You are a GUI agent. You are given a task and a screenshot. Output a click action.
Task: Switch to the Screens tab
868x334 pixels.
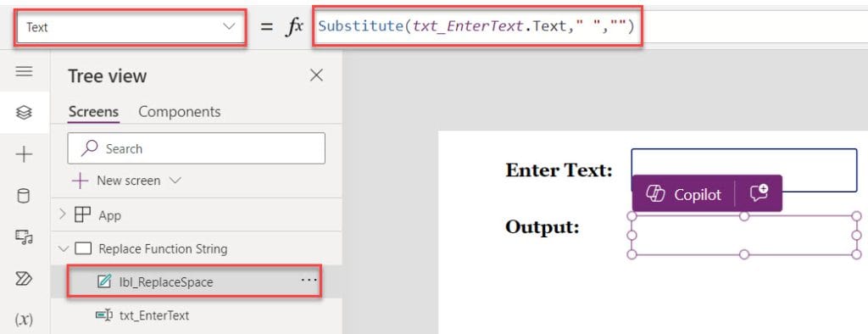click(x=93, y=111)
